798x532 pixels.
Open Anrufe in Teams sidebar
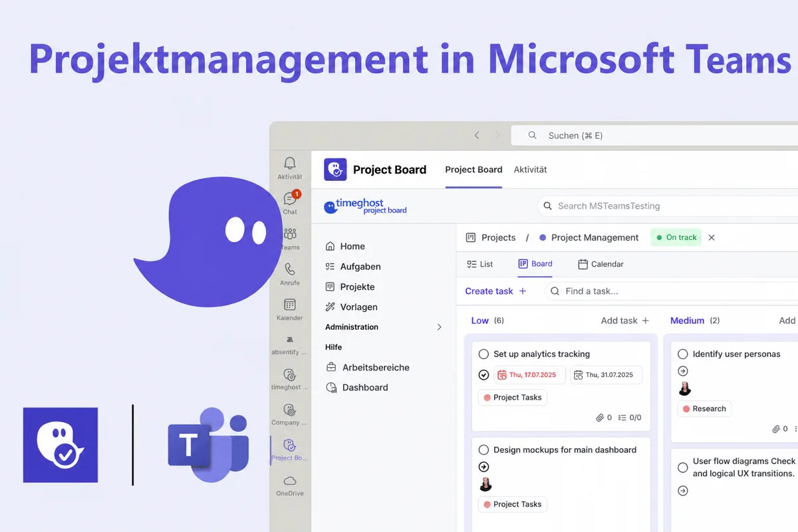(290, 274)
